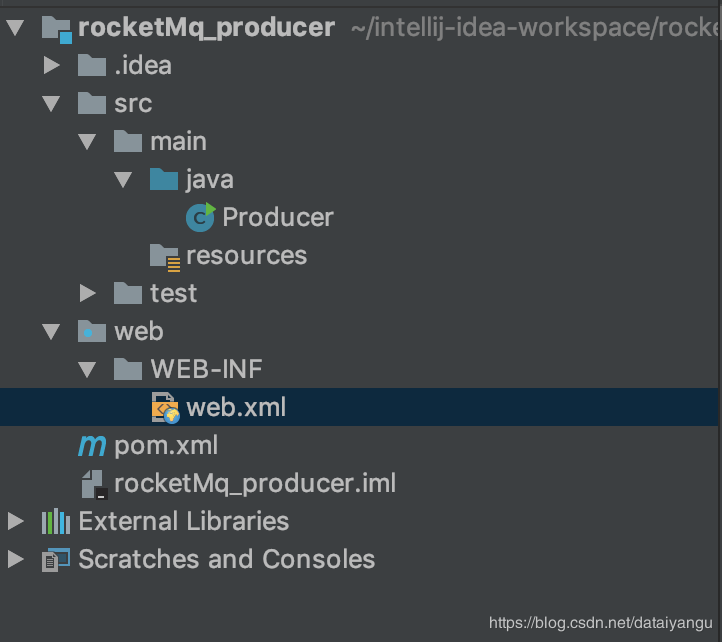Click the src folder icon

point(92,103)
